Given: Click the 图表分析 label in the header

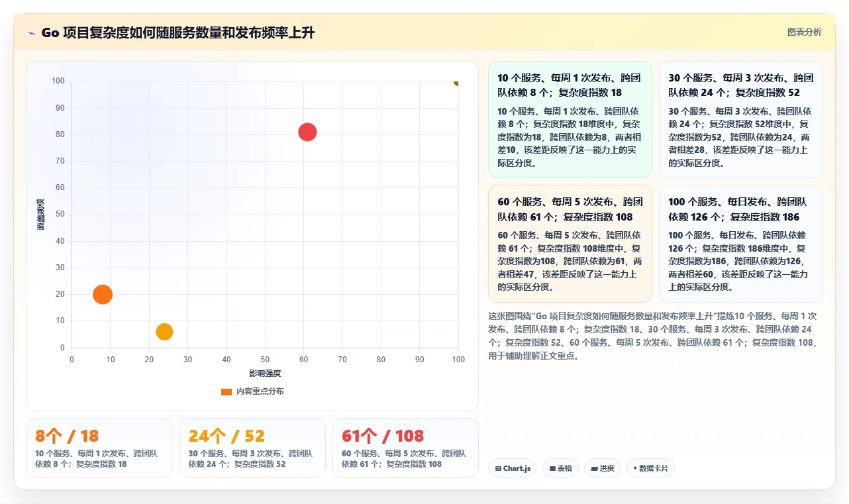Looking at the screenshot, I should (x=804, y=32).
